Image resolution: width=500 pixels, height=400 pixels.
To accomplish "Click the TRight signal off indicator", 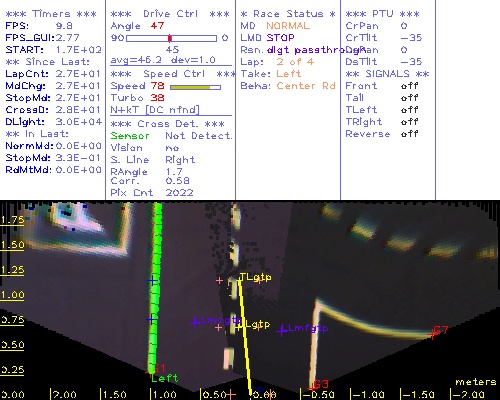I will pos(410,122).
